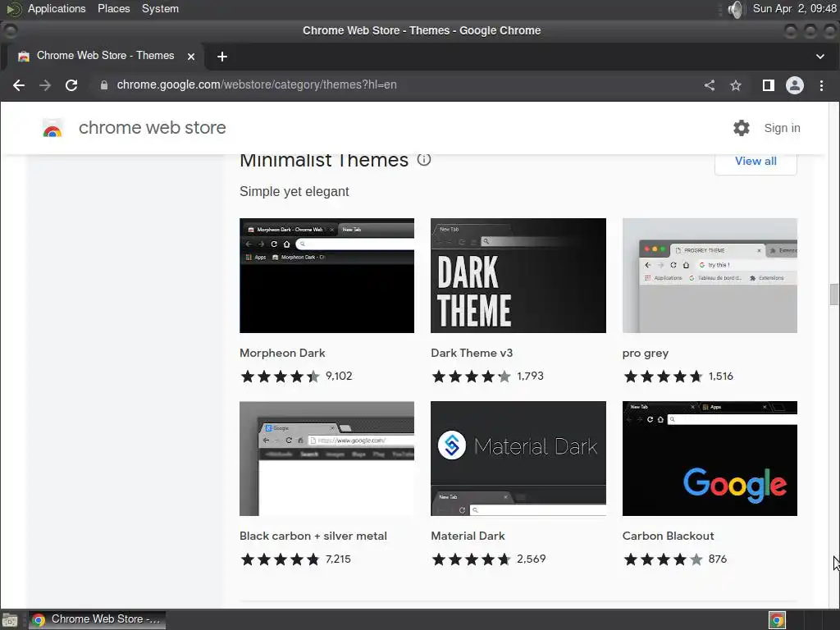Click Material Dark title text
This screenshot has height=630, width=840.
(468, 536)
